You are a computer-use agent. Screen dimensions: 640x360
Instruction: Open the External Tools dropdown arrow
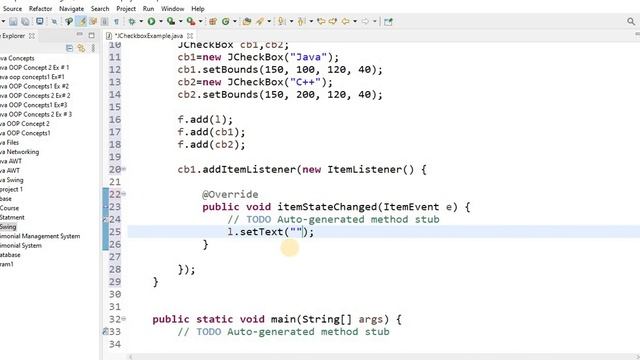(x=200, y=22)
